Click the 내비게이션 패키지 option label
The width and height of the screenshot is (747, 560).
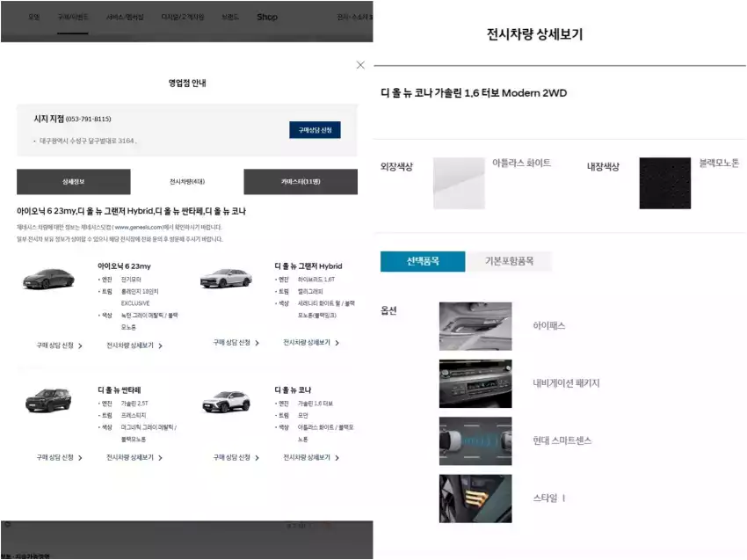click(x=566, y=383)
